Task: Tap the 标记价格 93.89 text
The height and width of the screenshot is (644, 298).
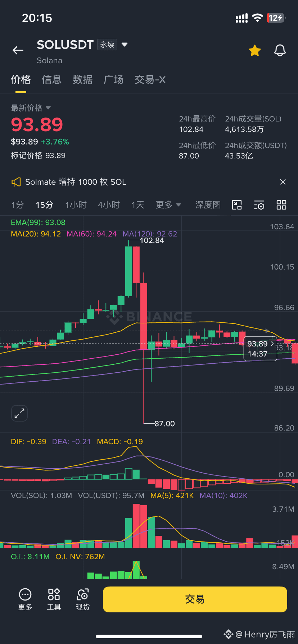Action: [38, 156]
